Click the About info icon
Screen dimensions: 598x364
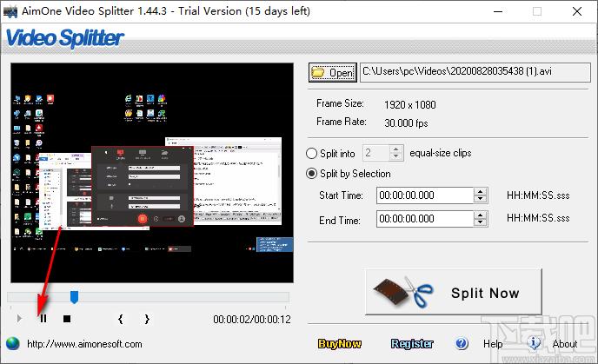(534, 343)
